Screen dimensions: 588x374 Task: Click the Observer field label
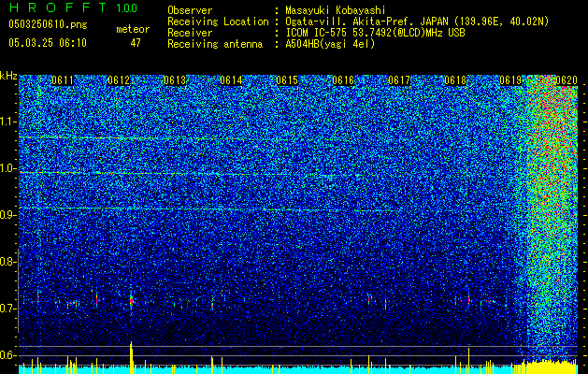[190, 10]
